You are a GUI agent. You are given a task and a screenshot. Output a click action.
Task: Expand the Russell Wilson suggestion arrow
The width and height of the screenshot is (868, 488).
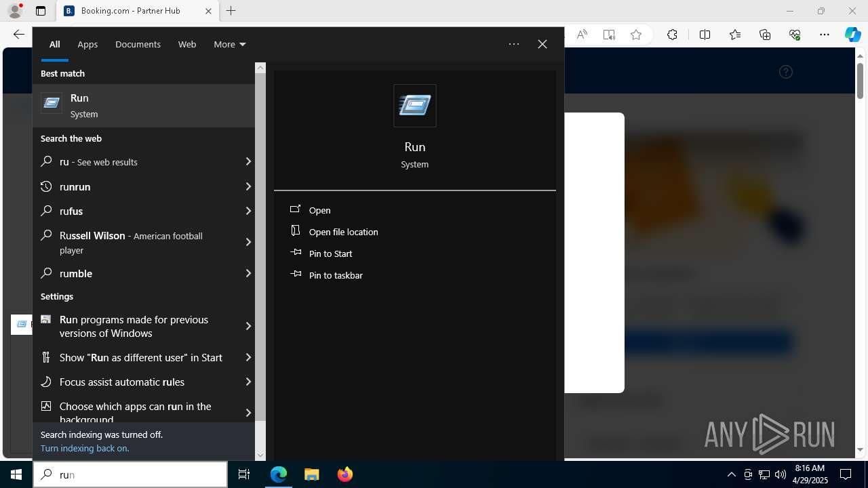coord(248,242)
